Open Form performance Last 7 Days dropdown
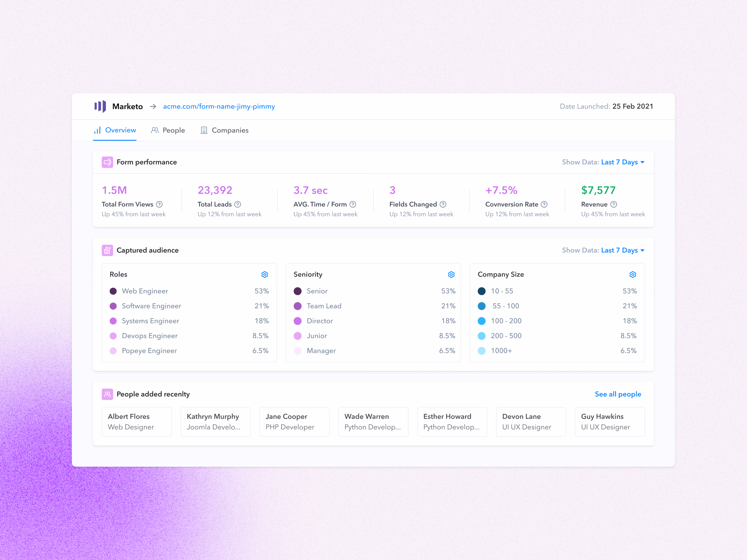The width and height of the screenshot is (747, 560). click(x=623, y=162)
